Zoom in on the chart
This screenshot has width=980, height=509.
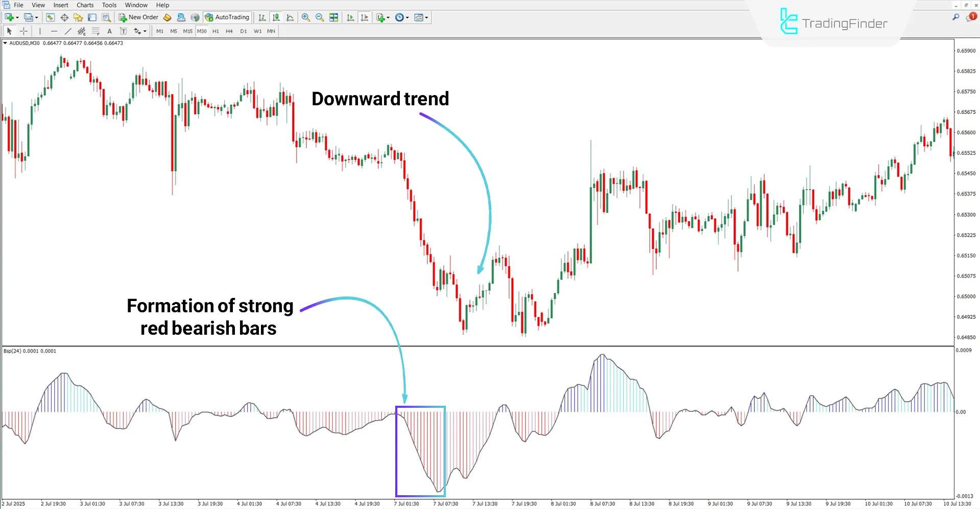(306, 17)
